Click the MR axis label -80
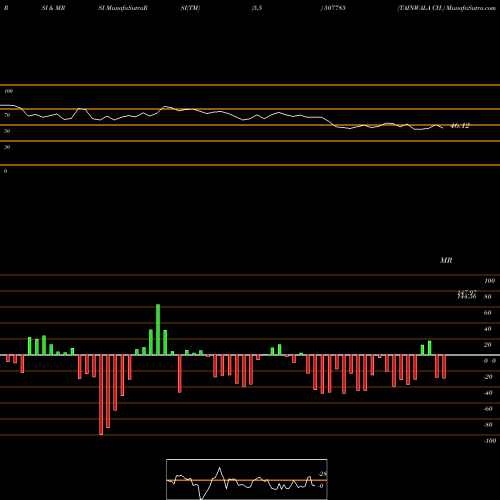Image resolution: width=500 pixels, height=500 pixels. point(488,425)
